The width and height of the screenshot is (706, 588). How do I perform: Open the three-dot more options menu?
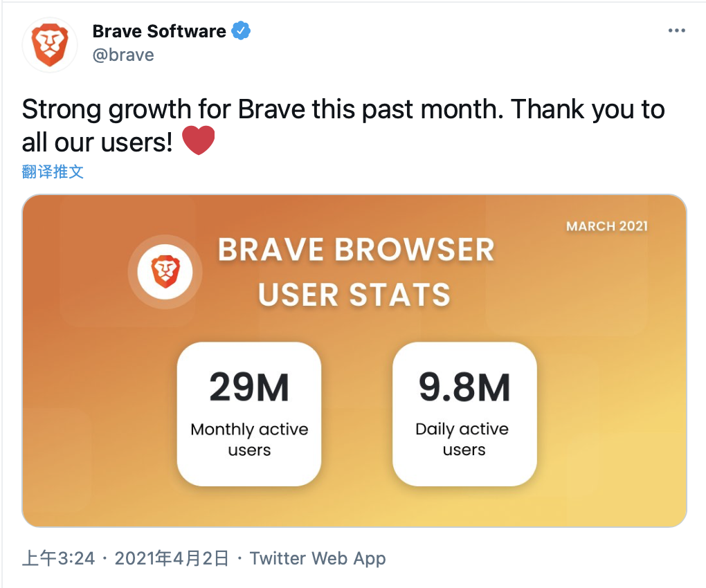pyautogui.click(x=676, y=30)
